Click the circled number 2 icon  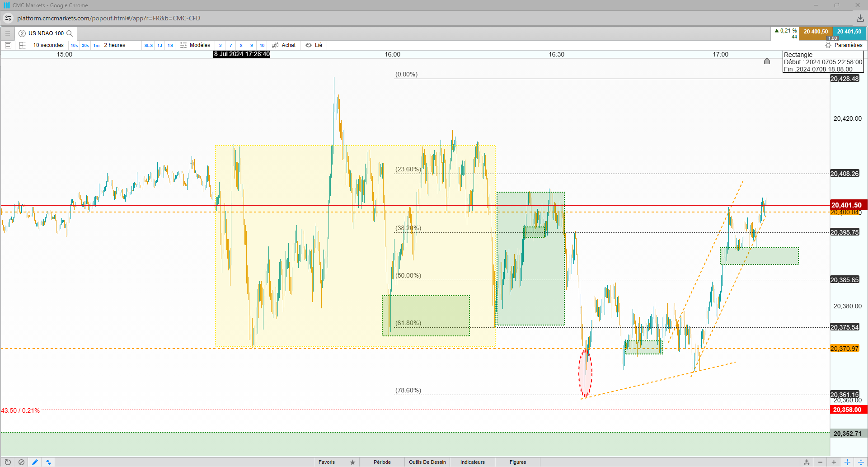pyautogui.click(x=22, y=33)
